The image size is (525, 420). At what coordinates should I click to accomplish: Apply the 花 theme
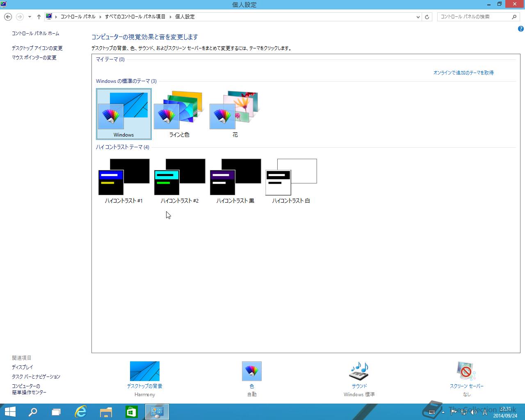point(235,114)
